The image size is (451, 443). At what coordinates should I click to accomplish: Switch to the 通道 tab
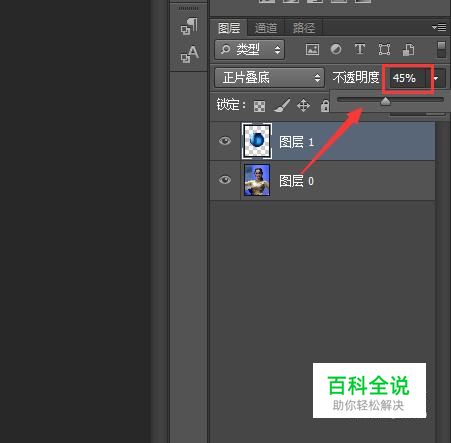pos(266,28)
